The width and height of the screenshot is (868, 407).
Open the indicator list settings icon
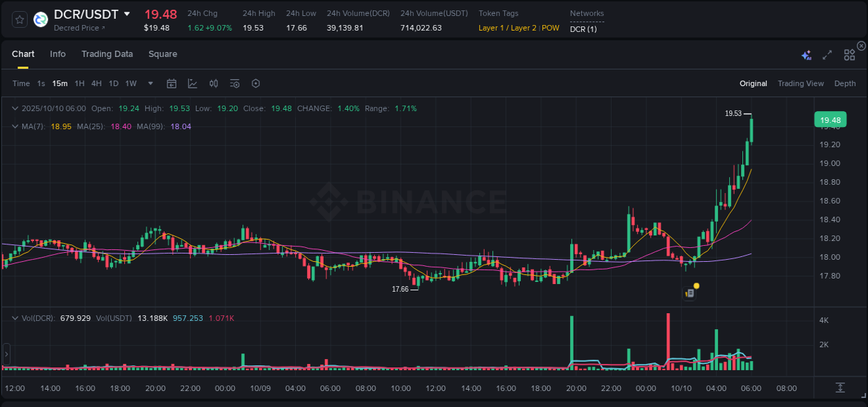click(234, 83)
